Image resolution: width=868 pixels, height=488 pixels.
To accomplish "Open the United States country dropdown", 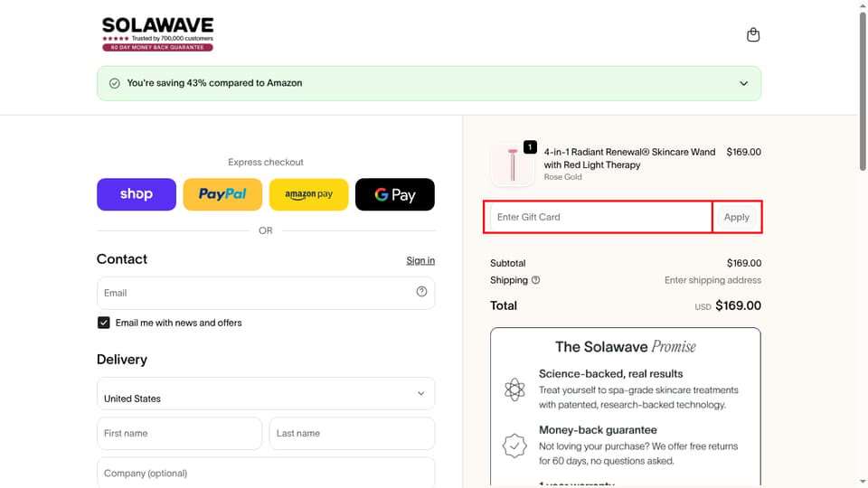I will pyautogui.click(x=266, y=393).
